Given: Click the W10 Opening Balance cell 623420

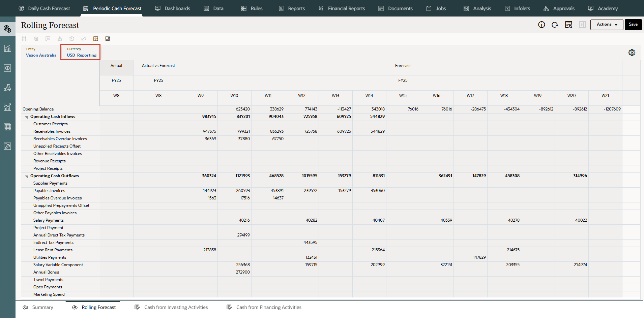Looking at the screenshot, I should (234, 109).
